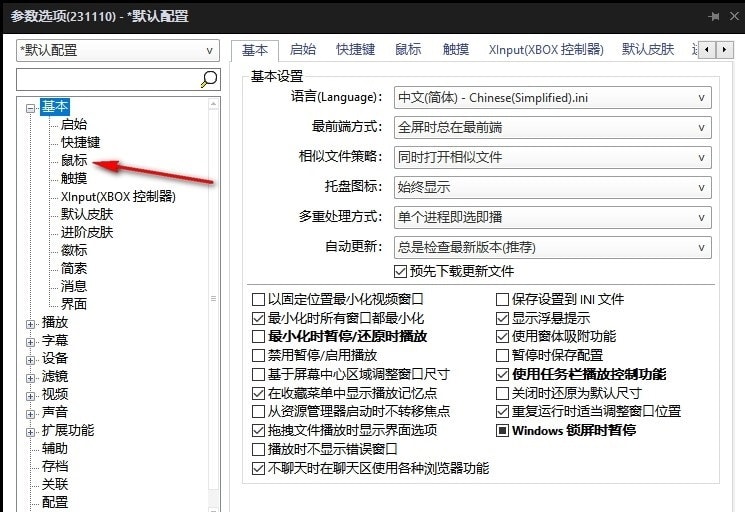Toggle 在收藏菜单中显示播放记忆点
This screenshot has width=745, height=512.
pos(258,393)
